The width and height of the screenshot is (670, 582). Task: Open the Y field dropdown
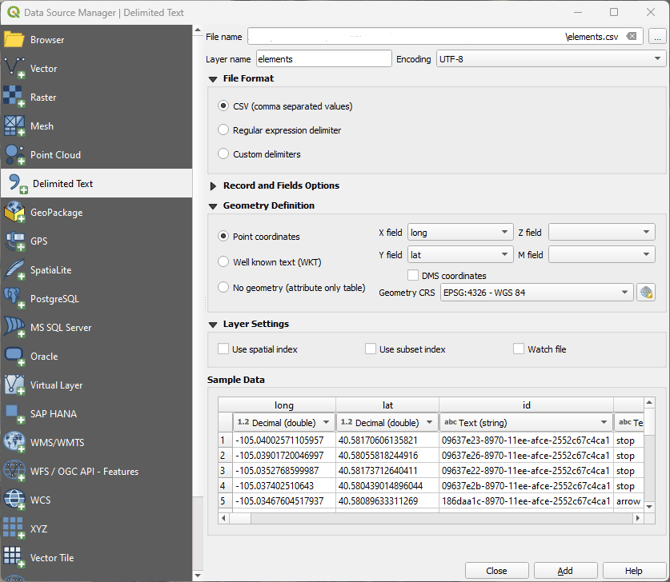460,255
